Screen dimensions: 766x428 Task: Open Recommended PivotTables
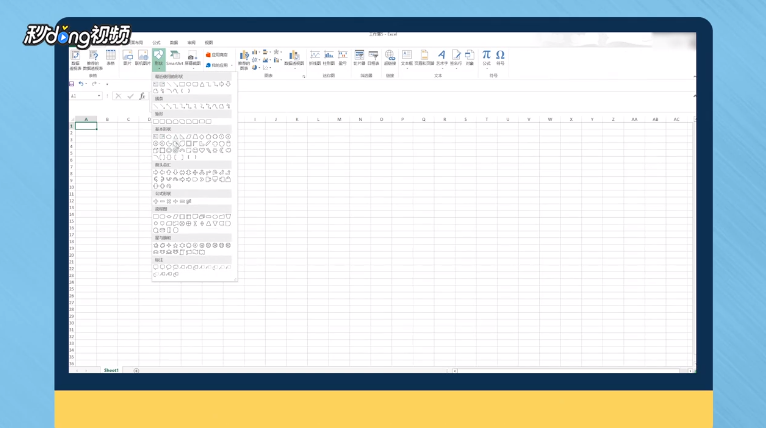[93, 60]
